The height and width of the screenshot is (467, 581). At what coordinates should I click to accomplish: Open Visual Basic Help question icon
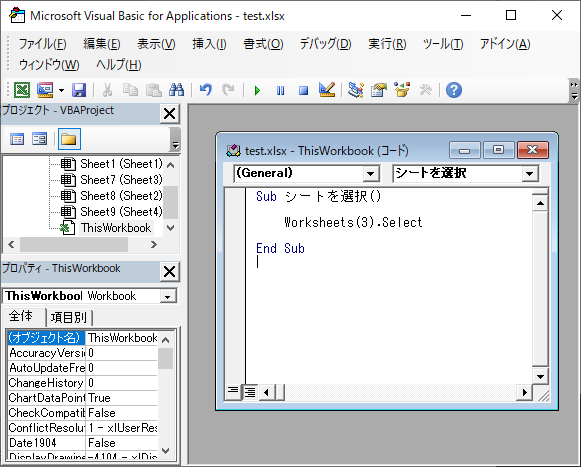tap(454, 90)
